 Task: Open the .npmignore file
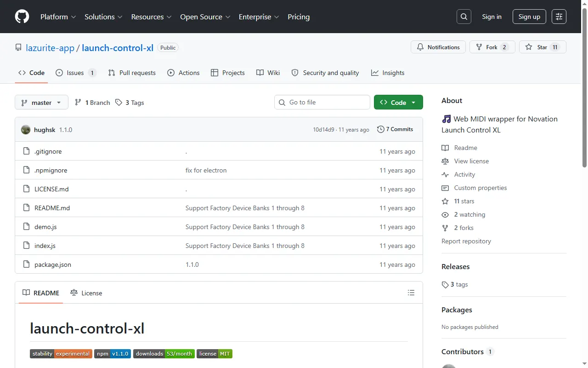point(51,170)
